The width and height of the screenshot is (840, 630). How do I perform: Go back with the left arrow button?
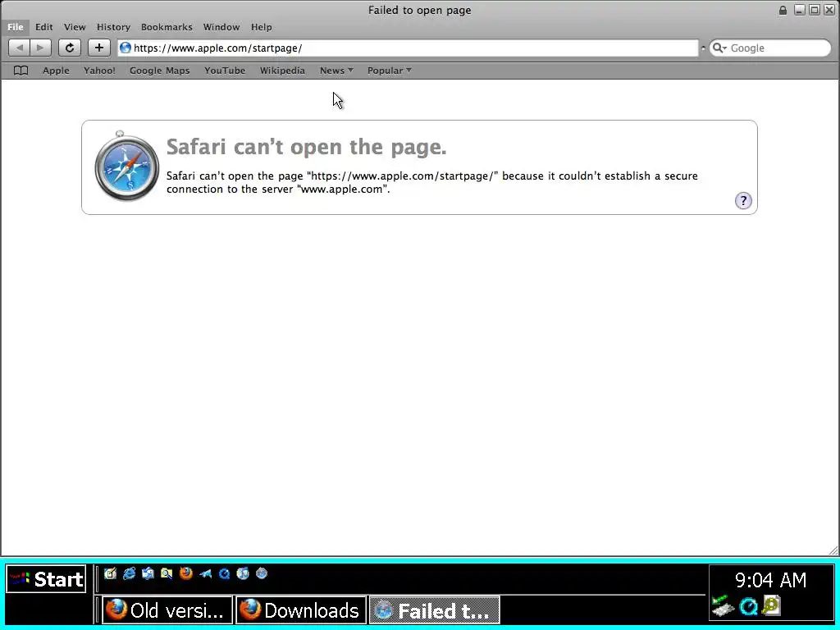tap(20, 48)
